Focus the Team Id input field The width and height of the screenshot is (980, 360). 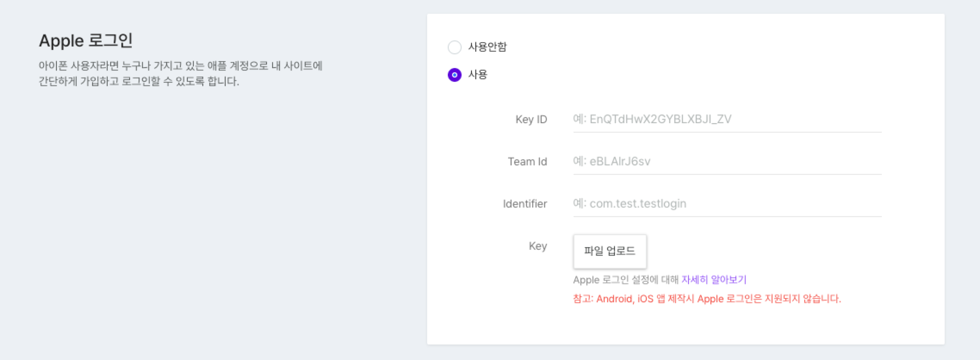tap(727, 161)
